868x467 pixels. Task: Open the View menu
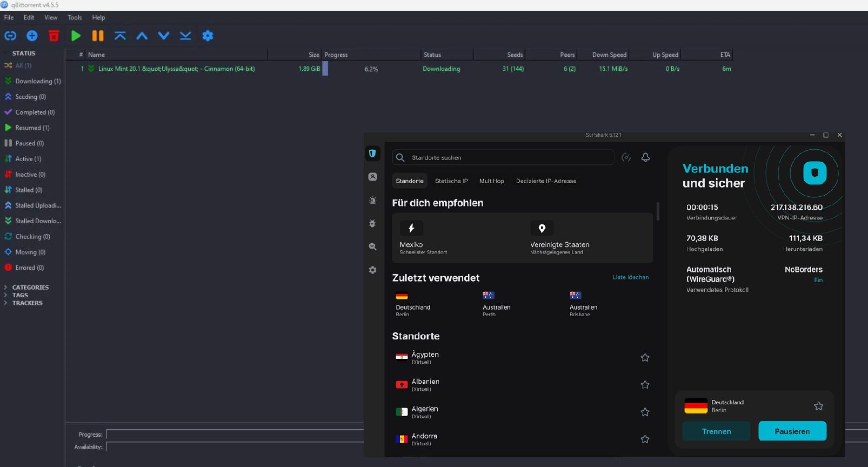[51, 17]
